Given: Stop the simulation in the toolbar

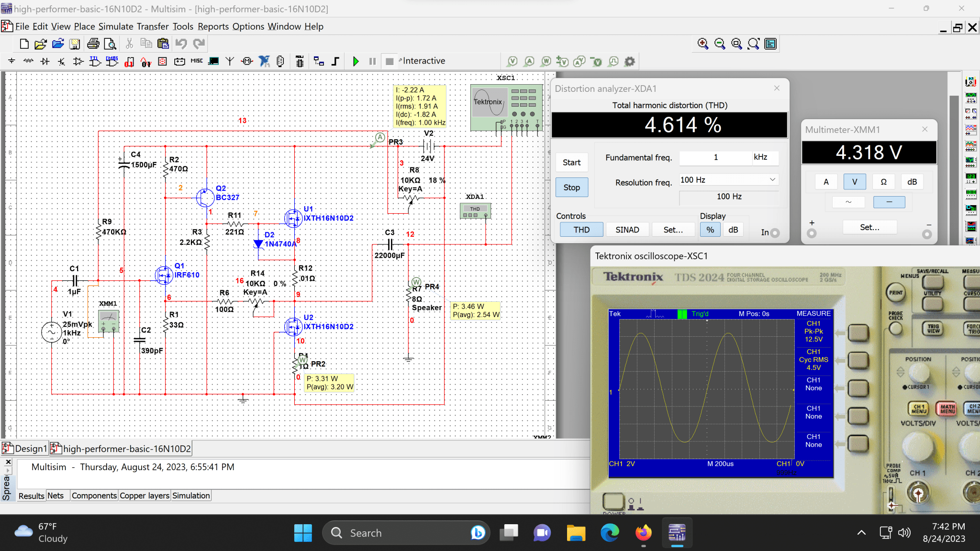Looking at the screenshot, I should pyautogui.click(x=390, y=61).
